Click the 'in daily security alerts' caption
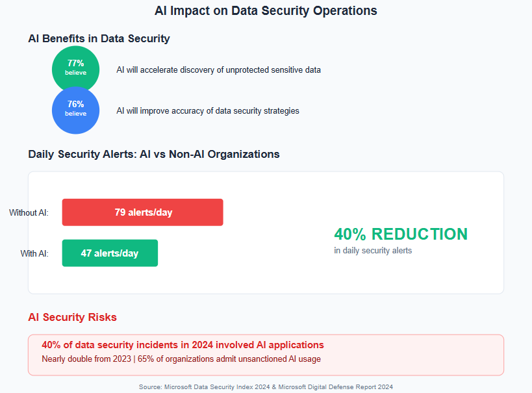The width and height of the screenshot is (532, 393). tap(373, 251)
